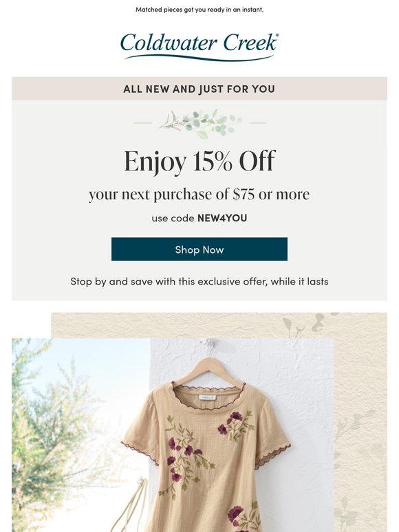Click the flower embroidery near shirt hem
The width and height of the screenshot is (399, 532).
tap(243, 518)
